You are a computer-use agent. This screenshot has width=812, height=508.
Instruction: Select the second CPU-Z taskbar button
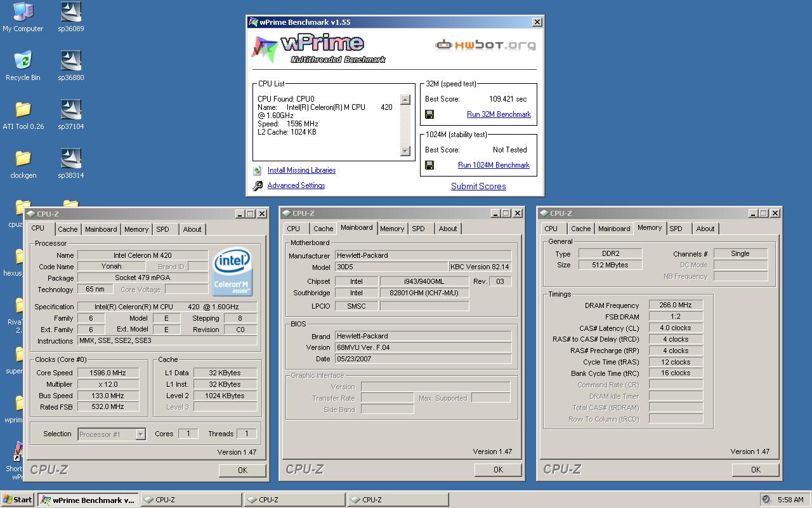(x=294, y=500)
